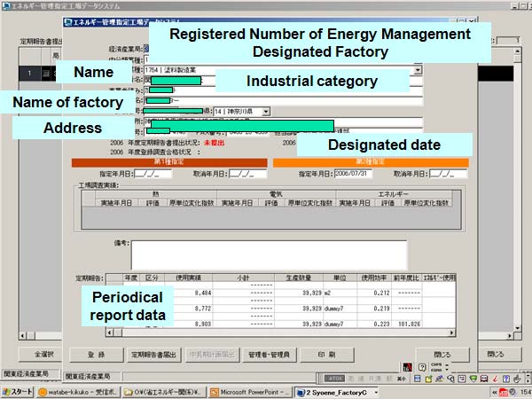Image resolution: width=532 pixels, height=399 pixels.
Task: Click the square panel icon on ATOK bar
Action: pyautogui.click(x=462, y=379)
